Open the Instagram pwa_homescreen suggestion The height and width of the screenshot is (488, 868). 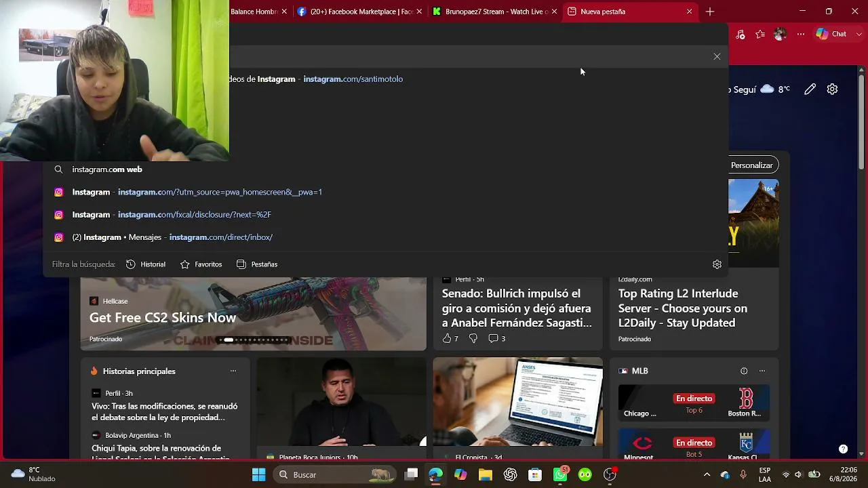[385, 192]
